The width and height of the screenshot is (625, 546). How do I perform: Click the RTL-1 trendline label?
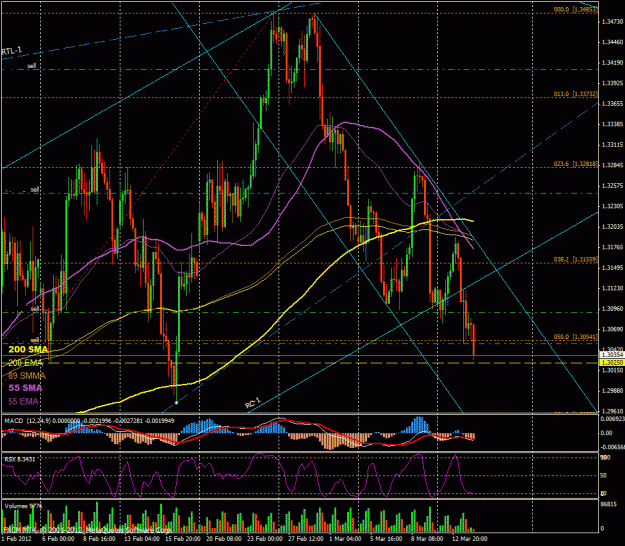[12, 51]
